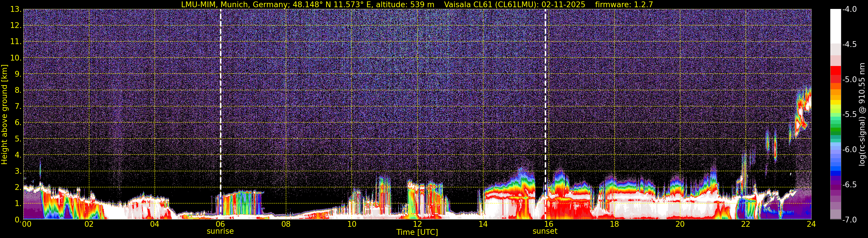Click the '-5.0' colorbar tick label
Viewport: 868px width, 238px height.
point(849,80)
